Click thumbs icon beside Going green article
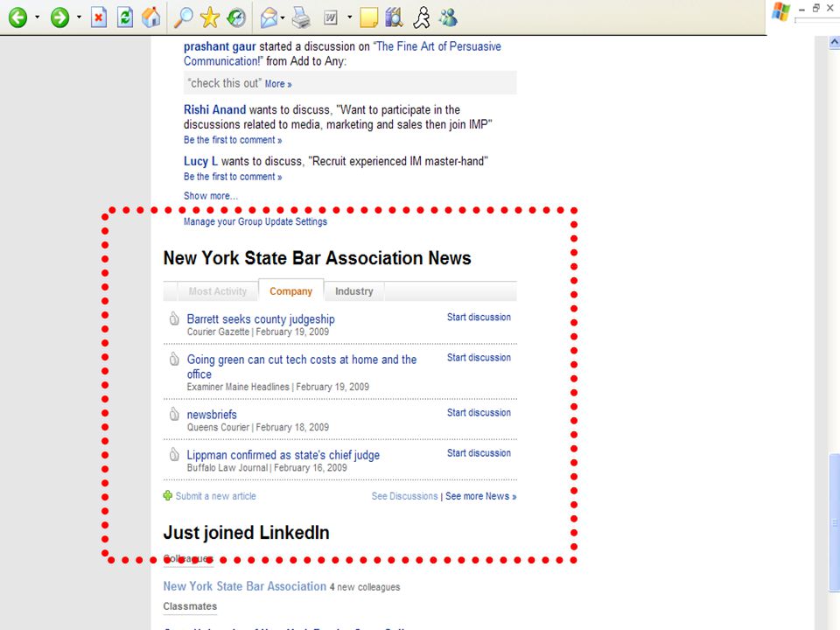 pos(174,359)
